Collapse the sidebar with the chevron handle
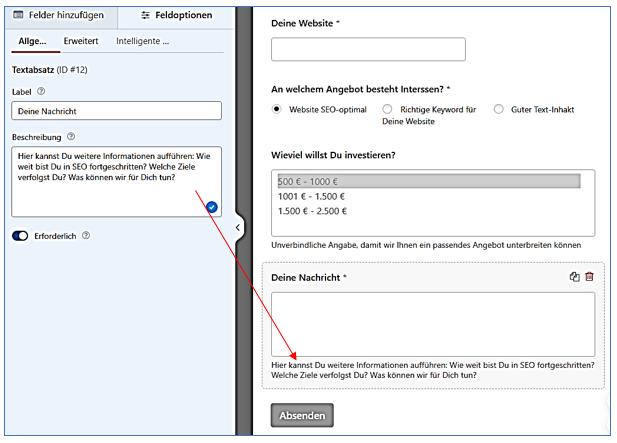Image resolution: width=617 pixels, height=443 pixels. (x=238, y=227)
